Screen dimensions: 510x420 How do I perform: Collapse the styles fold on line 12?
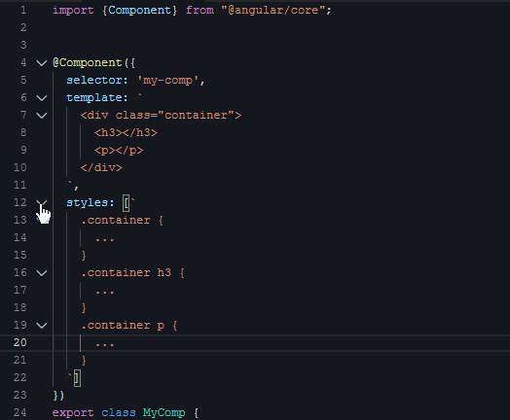pos(42,203)
